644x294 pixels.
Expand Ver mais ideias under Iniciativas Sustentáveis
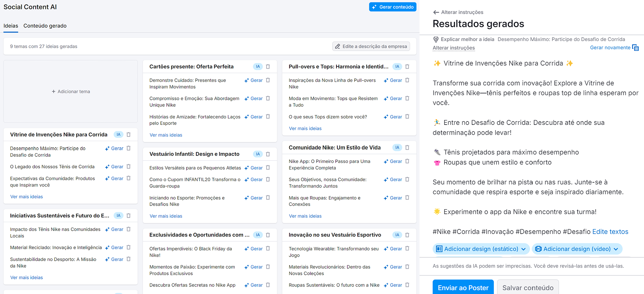pos(26,278)
